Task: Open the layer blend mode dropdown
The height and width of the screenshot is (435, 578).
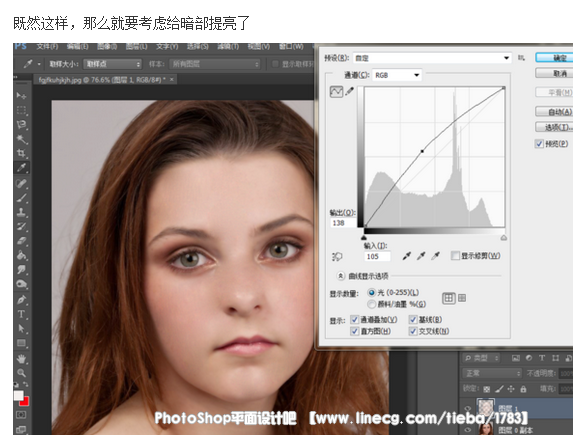Action: pyautogui.click(x=492, y=373)
